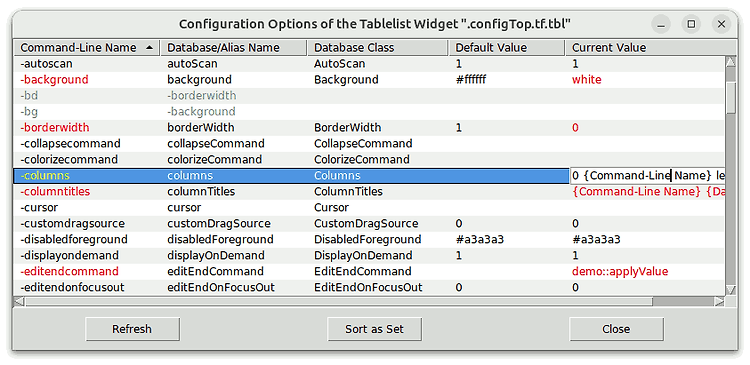Sort by Default Value column header

pos(507,48)
